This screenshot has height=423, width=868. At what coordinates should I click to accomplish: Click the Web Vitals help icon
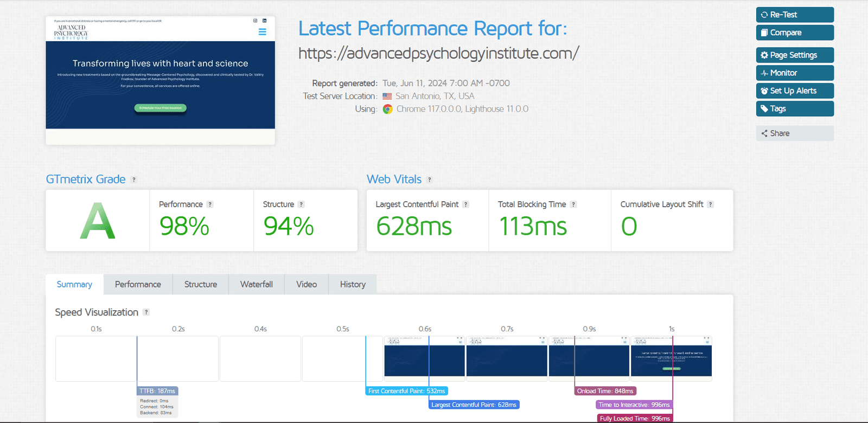(430, 180)
